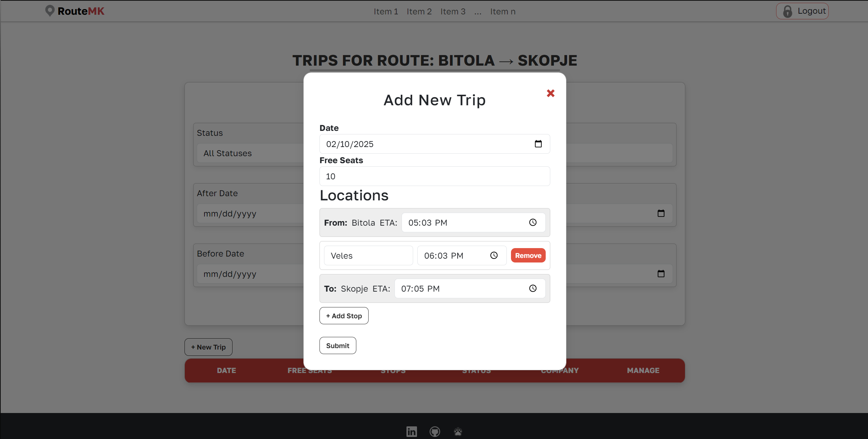868x439 pixels.
Task: Focus the Free Seats input field
Action: click(x=434, y=176)
